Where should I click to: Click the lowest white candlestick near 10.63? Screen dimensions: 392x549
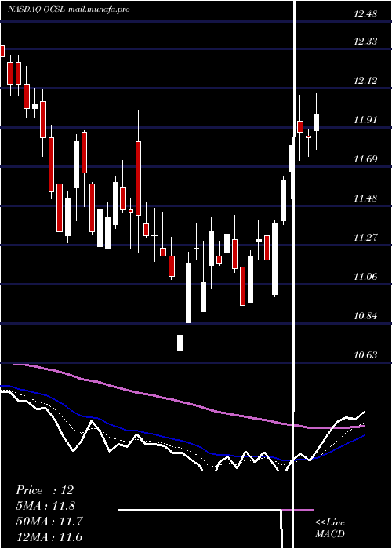tap(180, 343)
